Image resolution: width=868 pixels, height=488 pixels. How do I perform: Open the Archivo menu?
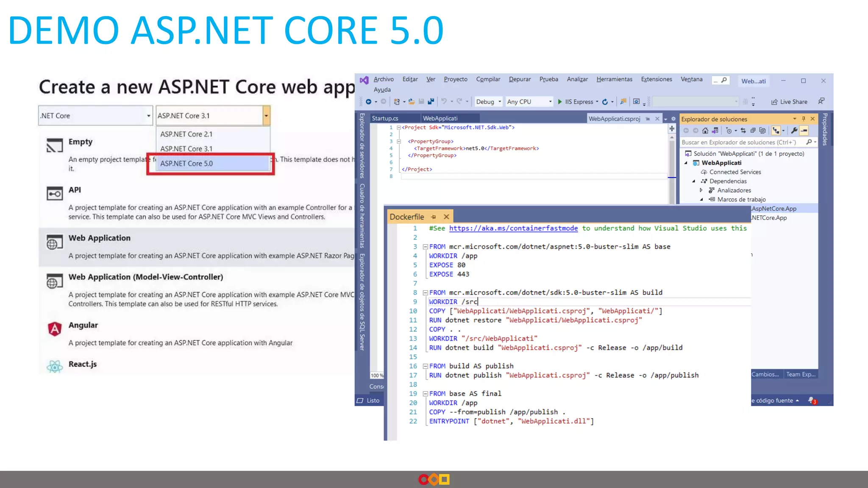pyautogui.click(x=384, y=79)
